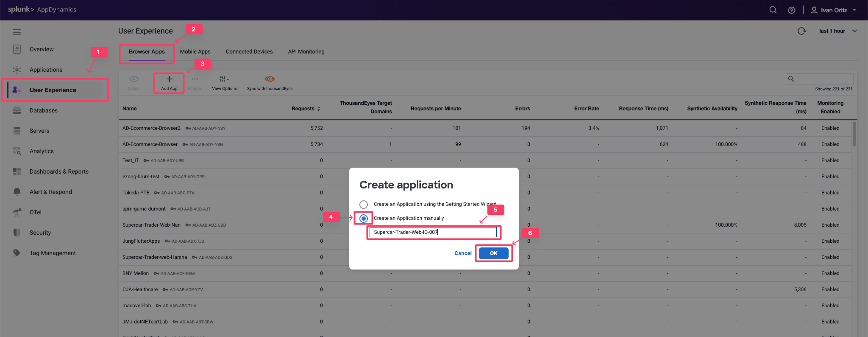This screenshot has width=868, height=337.
Task: Select the Test_IT row
Action: click(x=485, y=160)
